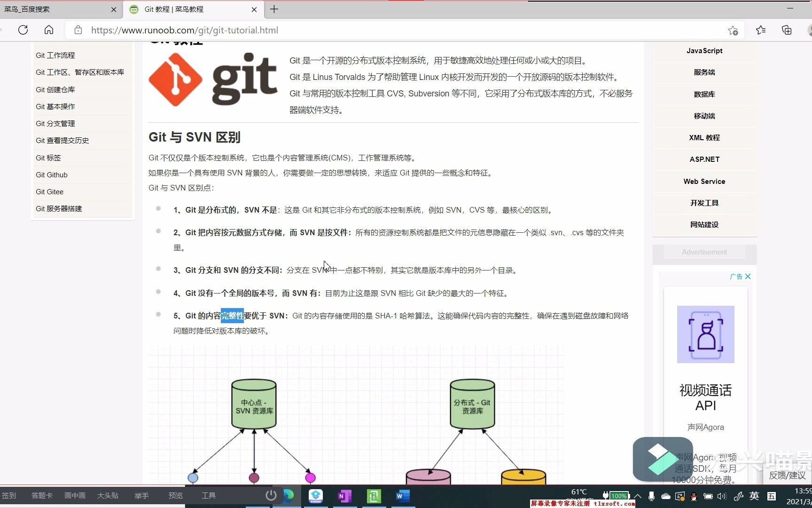Click the git logo image
812x508 pixels.
pos(213,79)
